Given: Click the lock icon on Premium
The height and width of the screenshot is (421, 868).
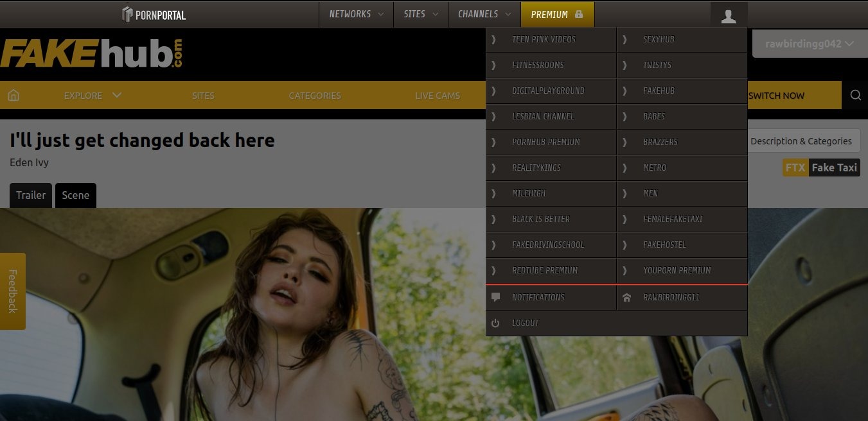Looking at the screenshot, I should pos(579,14).
